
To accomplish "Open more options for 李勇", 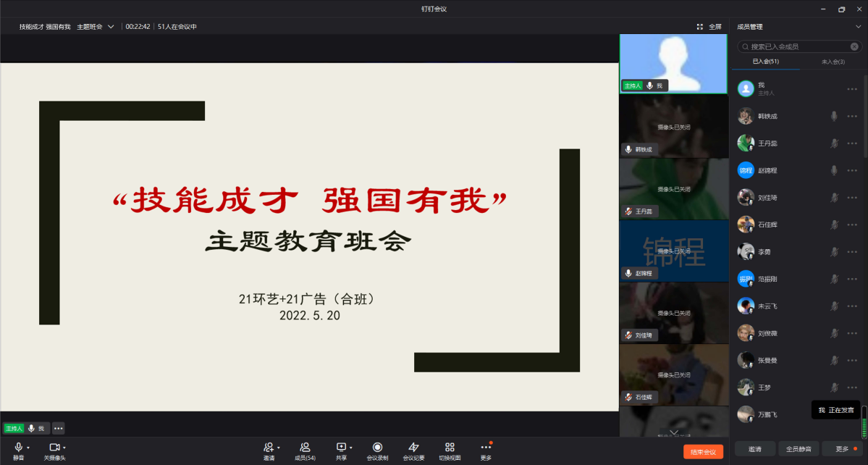I will click(852, 252).
